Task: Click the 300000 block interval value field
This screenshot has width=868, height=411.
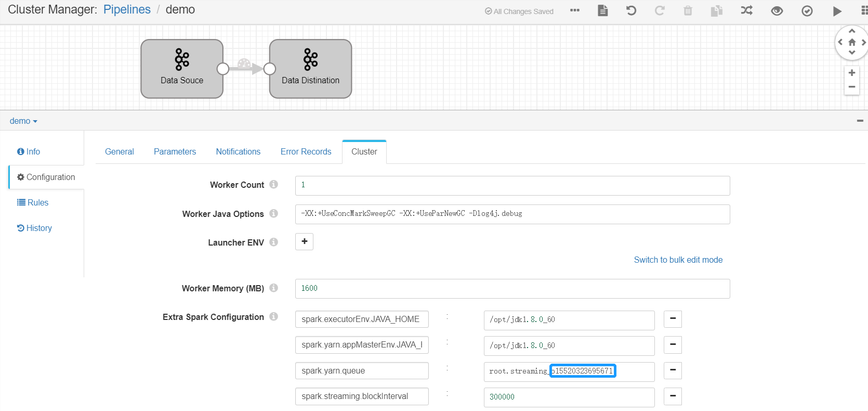Action: (569, 397)
